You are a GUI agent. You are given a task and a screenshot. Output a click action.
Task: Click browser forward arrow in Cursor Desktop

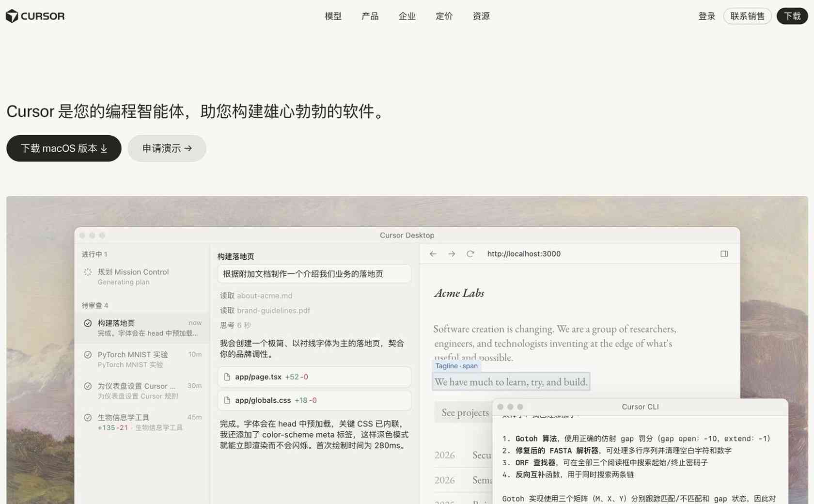coord(452,254)
